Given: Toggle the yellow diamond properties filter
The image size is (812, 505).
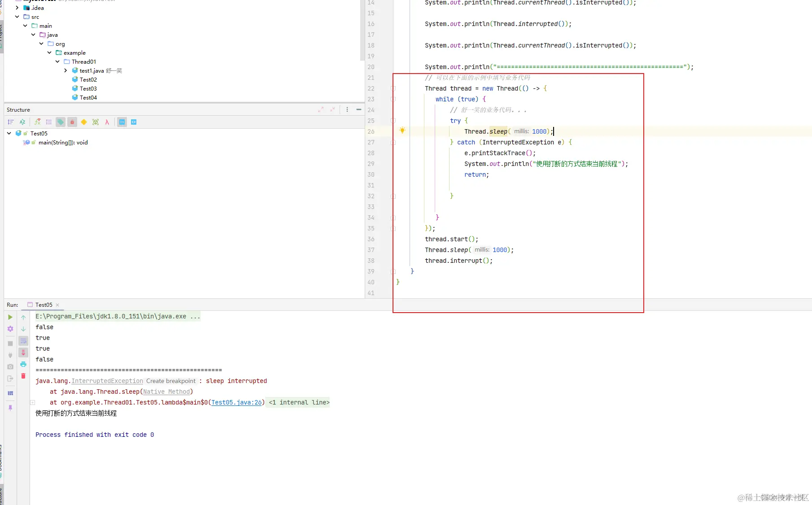Looking at the screenshot, I should tap(84, 122).
